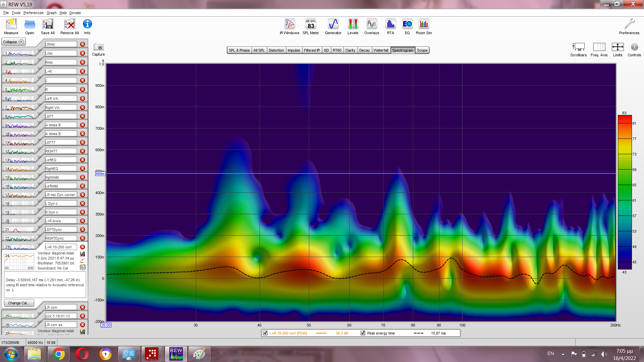Image resolution: width=644 pixels, height=362 pixels.
Task: Toggle Peak energy time checkbox
Action: 363,333
